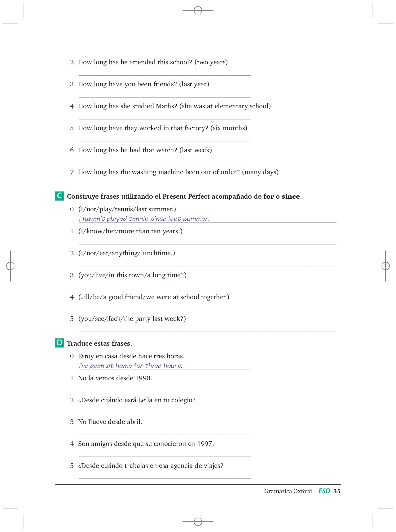Click the blank line below 'I/know/her/more than ten years'
Viewport: 396px width, 532px height.
[x=208, y=244]
